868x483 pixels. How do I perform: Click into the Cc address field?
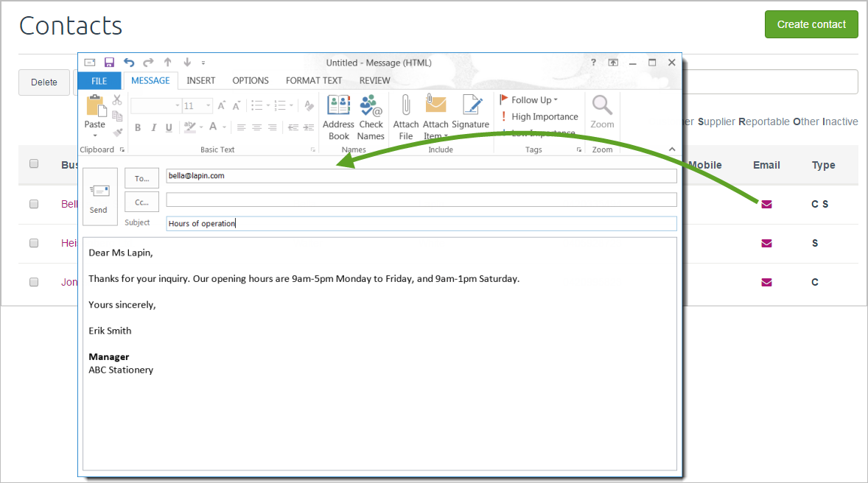pyautogui.click(x=421, y=200)
